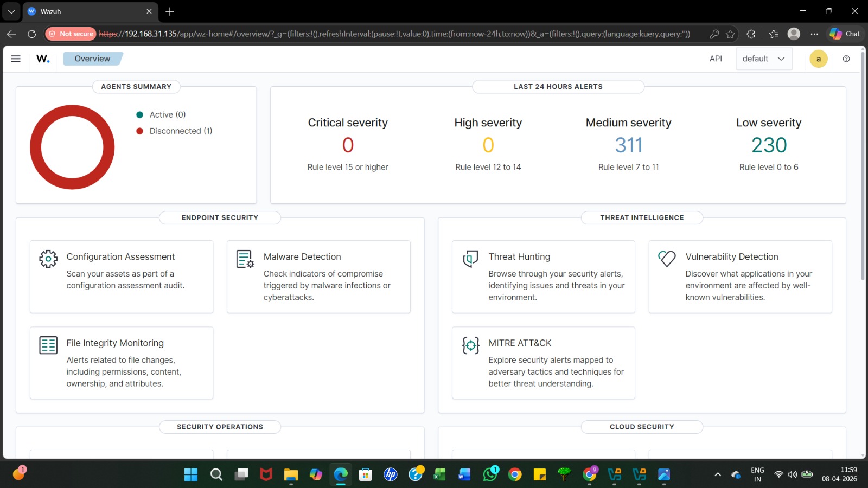Open the help icon in Wazuh header
Image resolution: width=868 pixels, height=488 pixels.
point(846,59)
